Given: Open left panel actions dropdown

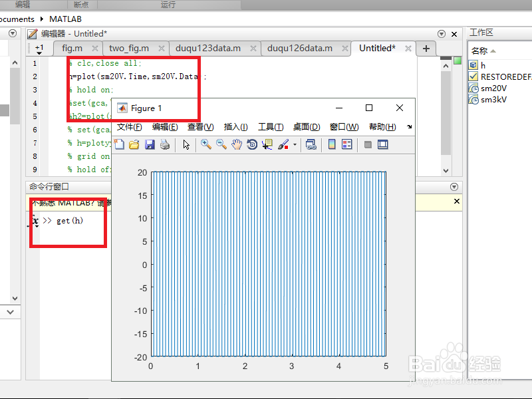Looking at the screenshot, I should [x=13, y=33].
